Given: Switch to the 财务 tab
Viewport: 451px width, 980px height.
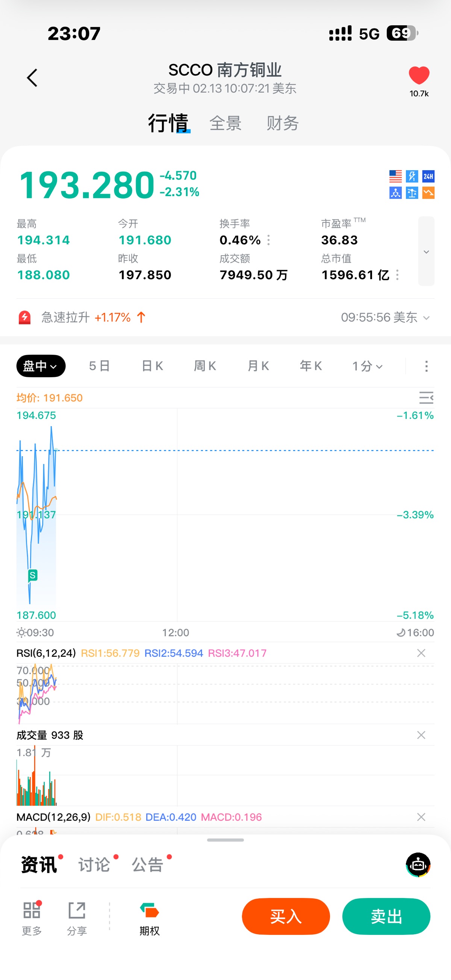Looking at the screenshot, I should pos(282,123).
